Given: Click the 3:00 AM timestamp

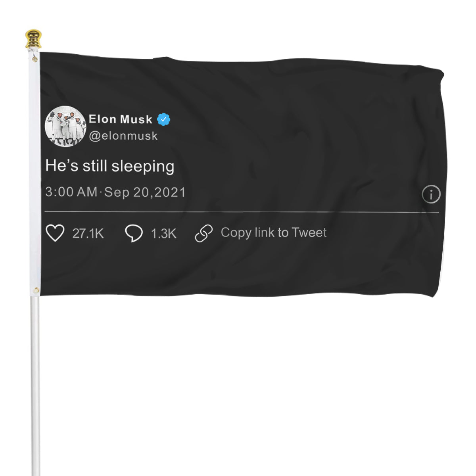Looking at the screenshot, I should [71, 192].
